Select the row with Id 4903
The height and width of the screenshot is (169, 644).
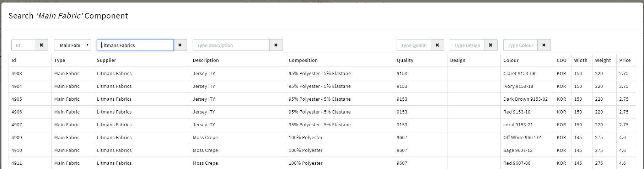(x=17, y=74)
